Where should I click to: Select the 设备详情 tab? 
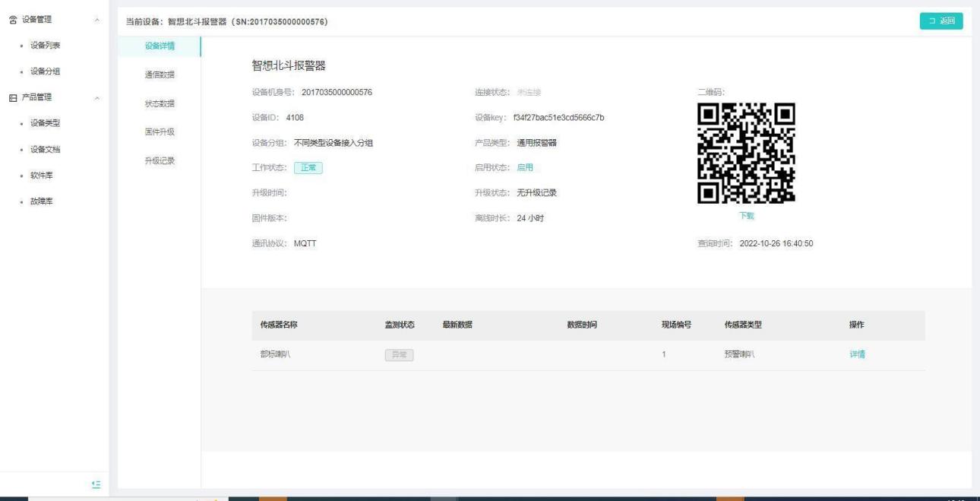(160, 46)
